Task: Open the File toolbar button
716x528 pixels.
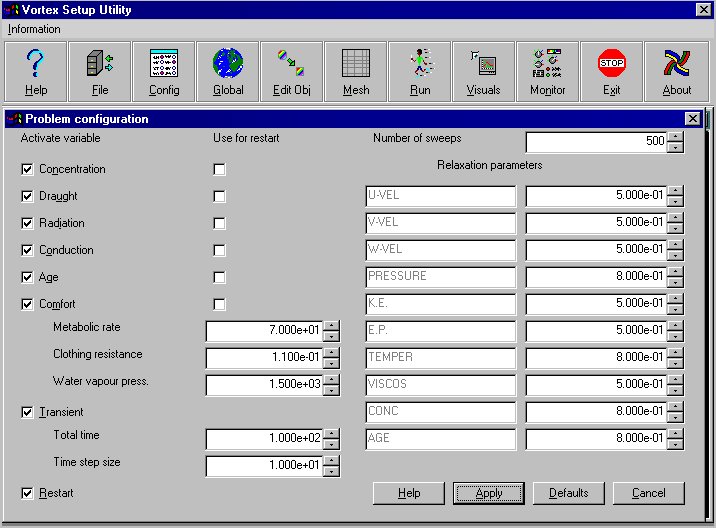Action: (100, 71)
